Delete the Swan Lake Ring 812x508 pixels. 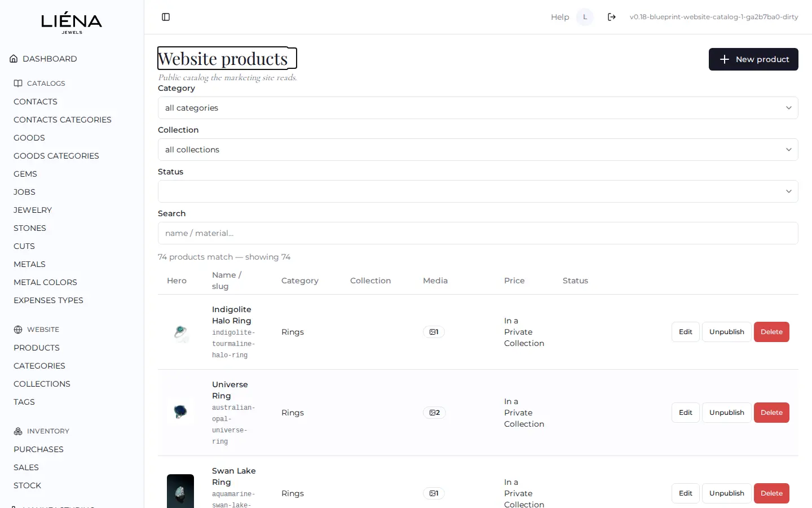pyautogui.click(x=771, y=493)
